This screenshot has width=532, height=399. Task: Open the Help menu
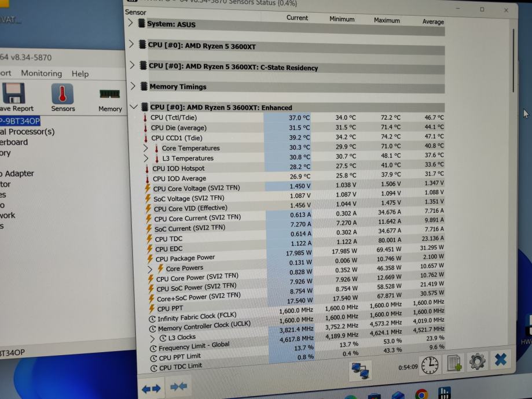(x=80, y=73)
